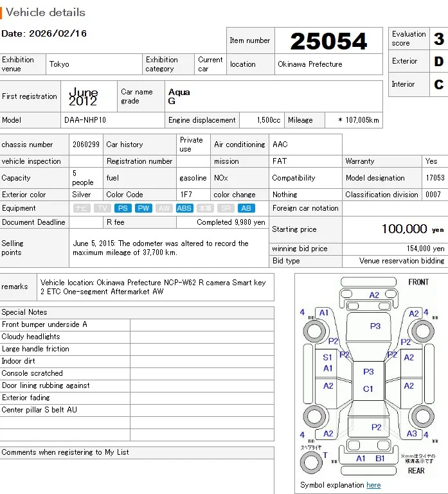This screenshot has width=448, height=494.
Task: Click the PW power windows equipment badge
Action: coord(143,208)
